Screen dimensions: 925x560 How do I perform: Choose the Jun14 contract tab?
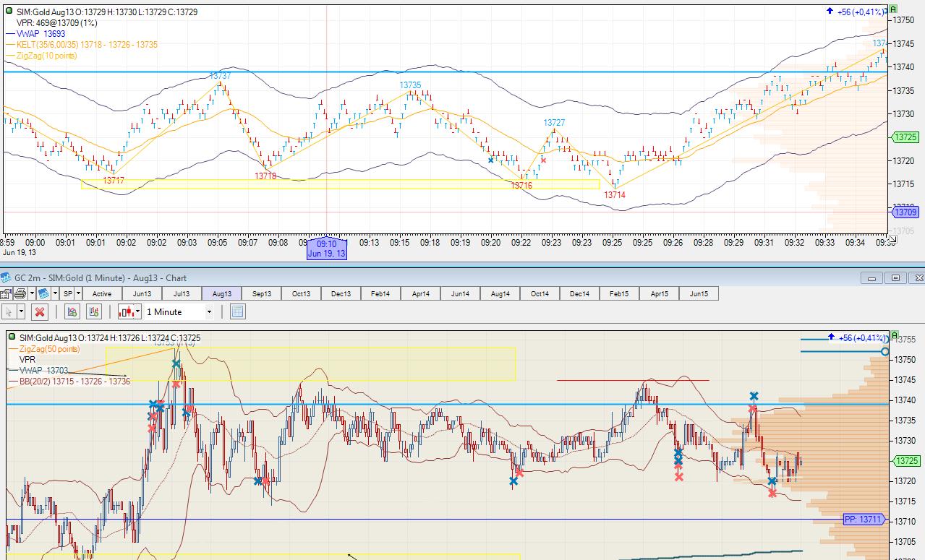(x=460, y=293)
